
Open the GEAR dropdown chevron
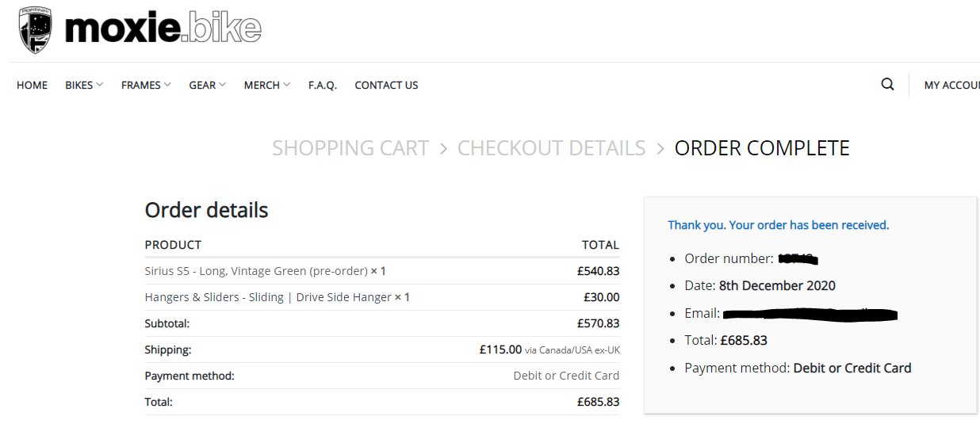click(222, 85)
